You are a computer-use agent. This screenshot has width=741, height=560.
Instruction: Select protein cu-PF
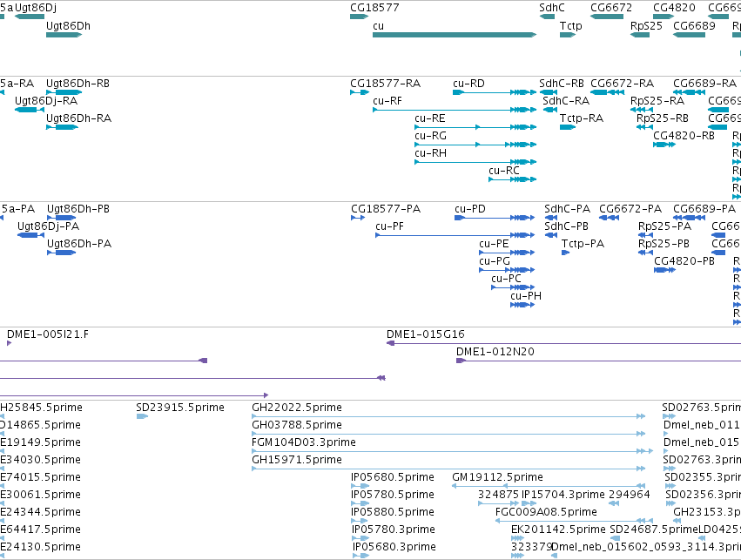tap(455, 235)
